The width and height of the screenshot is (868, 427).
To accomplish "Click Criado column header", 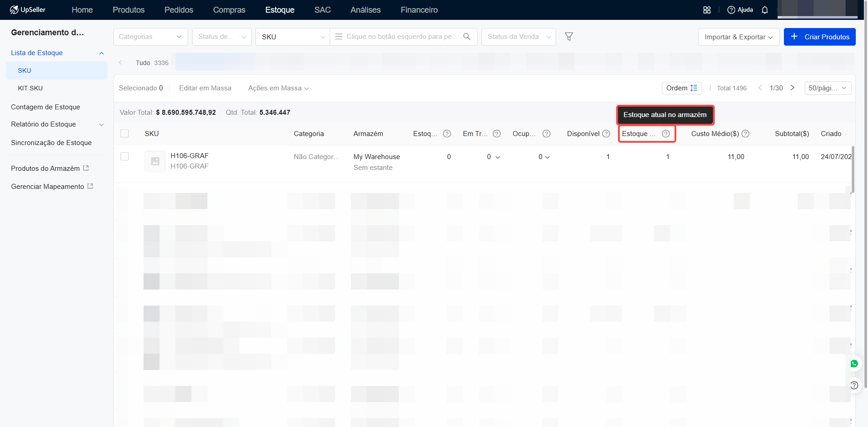I will [831, 134].
